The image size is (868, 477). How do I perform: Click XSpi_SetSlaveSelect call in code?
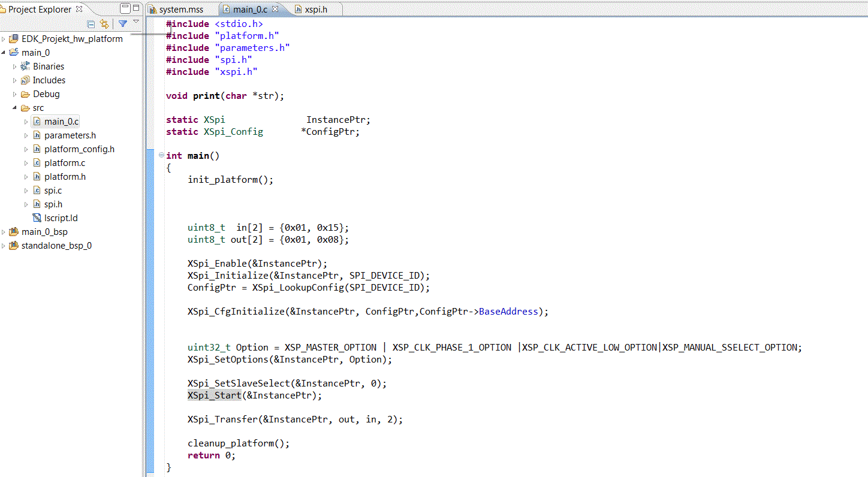[239, 384]
